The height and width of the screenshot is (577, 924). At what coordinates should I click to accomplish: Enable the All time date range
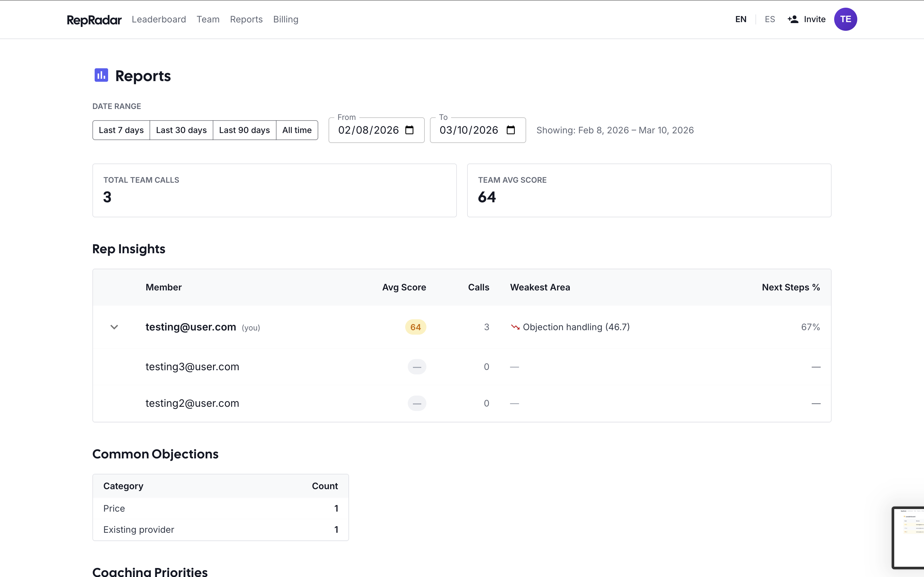click(x=297, y=130)
